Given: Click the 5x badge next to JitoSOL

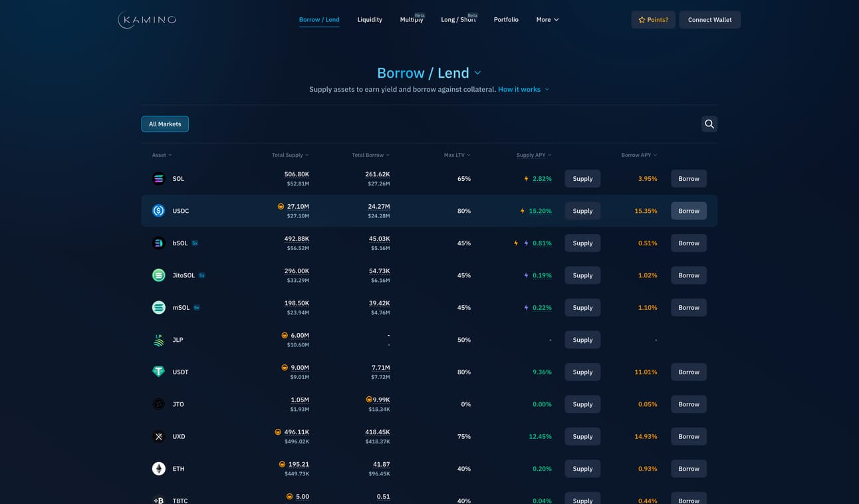Looking at the screenshot, I should tap(201, 275).
